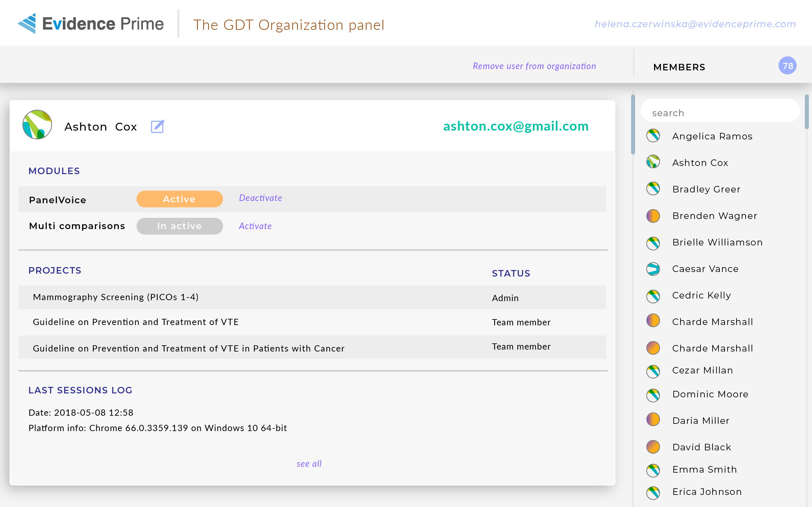Screen dimensions: 812x507
Task: Select Dominic Moore in members list
Action: coord(710,394)
